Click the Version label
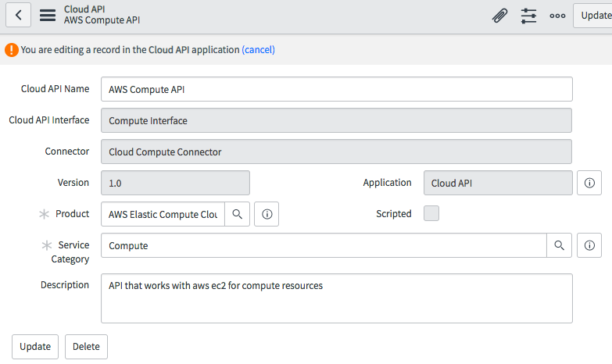 click(x=73, y=183)
